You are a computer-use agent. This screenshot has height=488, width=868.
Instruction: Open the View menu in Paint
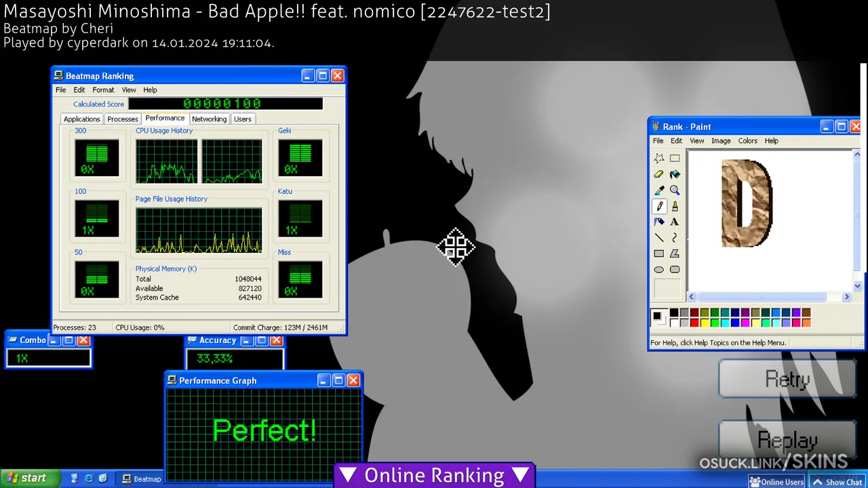(696, 141)
